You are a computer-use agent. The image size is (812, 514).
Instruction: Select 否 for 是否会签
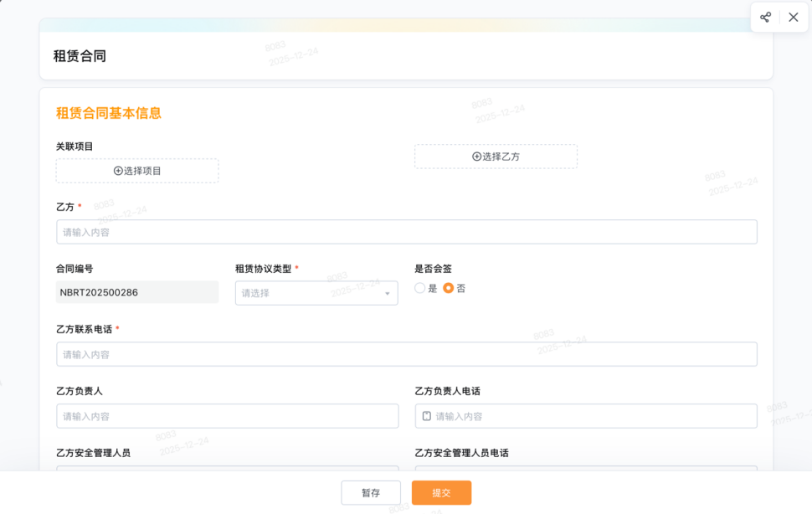coord(449,288)
